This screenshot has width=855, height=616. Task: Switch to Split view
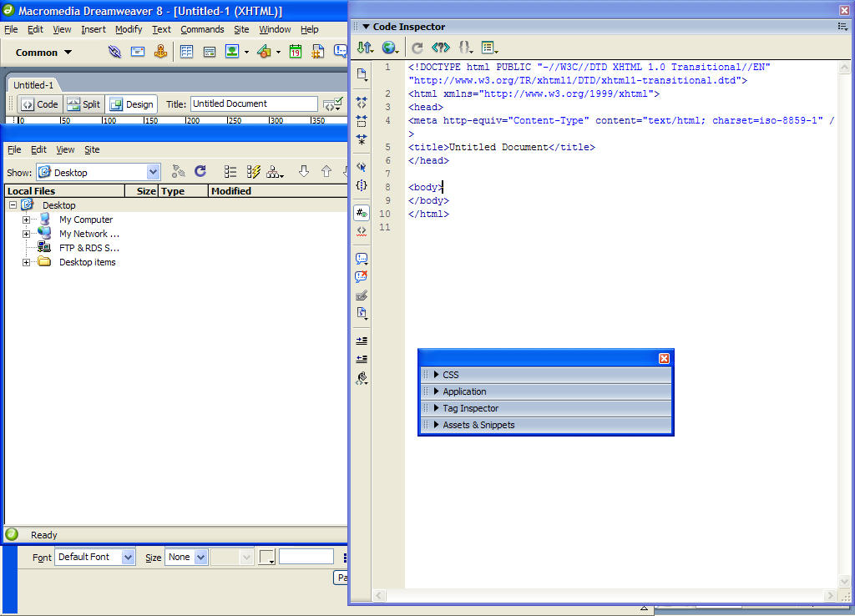(84, 104)
